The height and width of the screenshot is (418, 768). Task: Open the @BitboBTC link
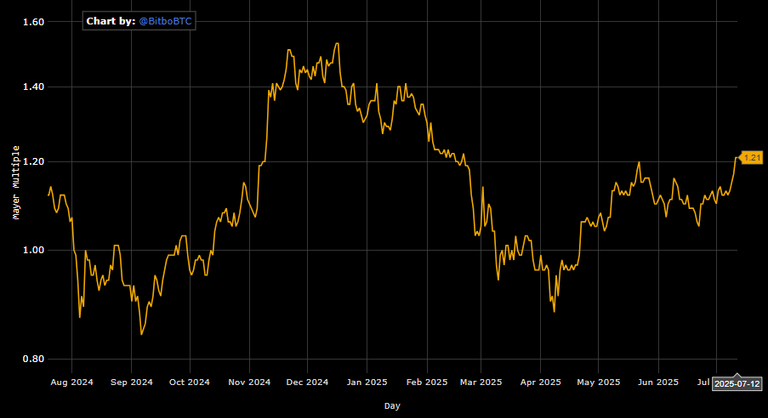(x=165, y=22)
